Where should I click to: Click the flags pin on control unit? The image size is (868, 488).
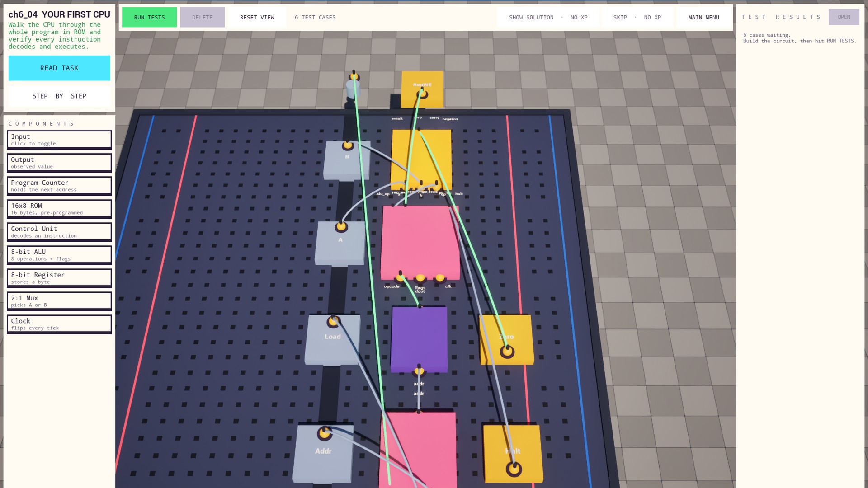click(420, 278)
